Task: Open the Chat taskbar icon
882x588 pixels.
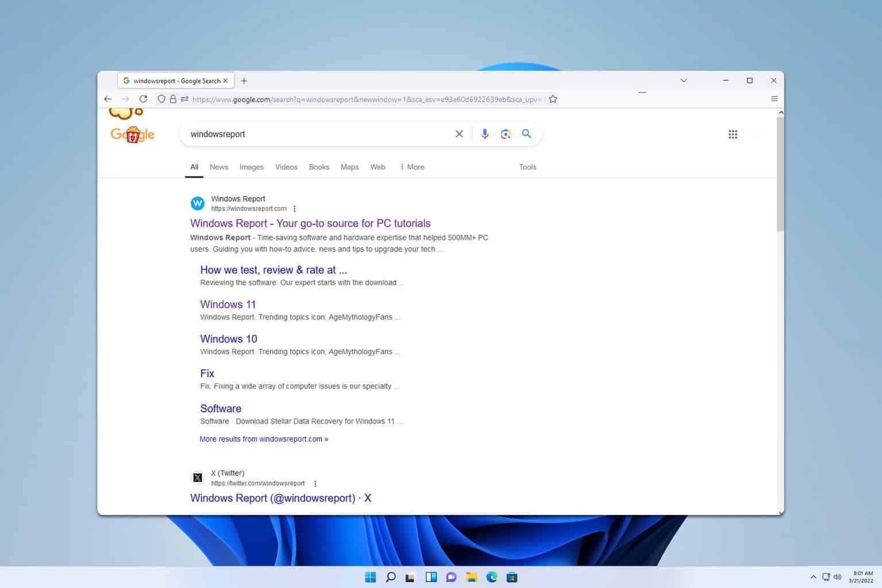Action: pos(451,577)
